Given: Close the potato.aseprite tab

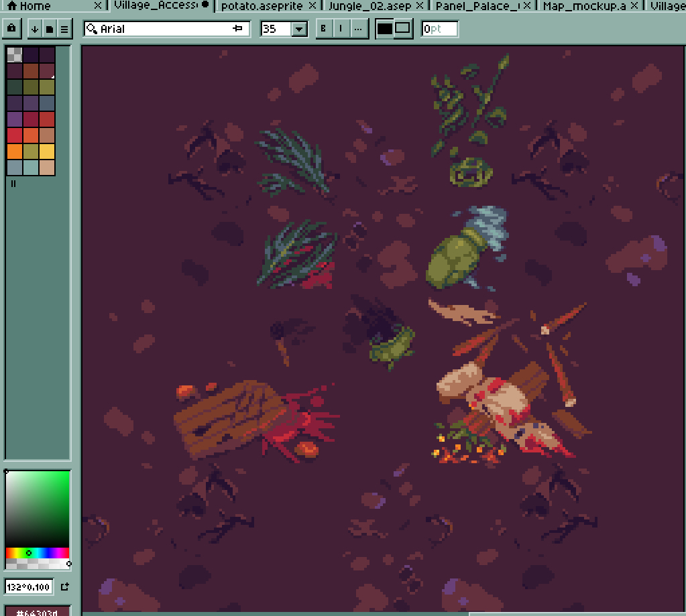Looking at the screenshot, I should (312, 6).
